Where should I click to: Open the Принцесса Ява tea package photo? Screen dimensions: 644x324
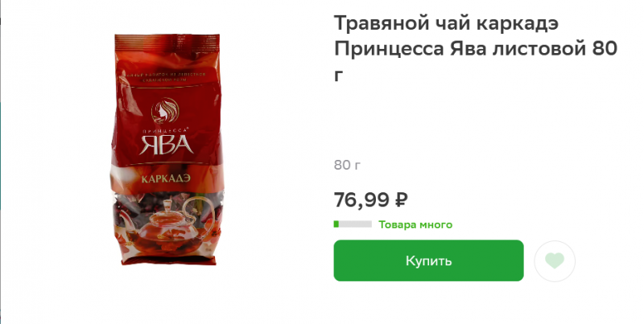coord(167,150)
